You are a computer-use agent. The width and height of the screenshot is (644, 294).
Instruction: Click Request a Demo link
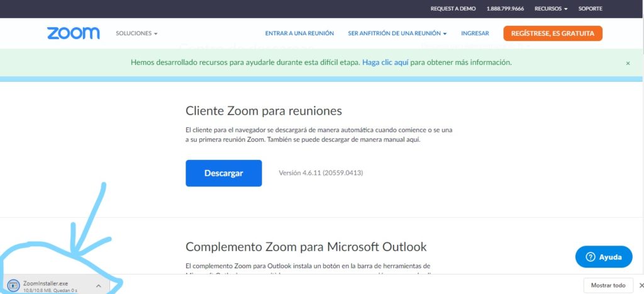(453, 9)
